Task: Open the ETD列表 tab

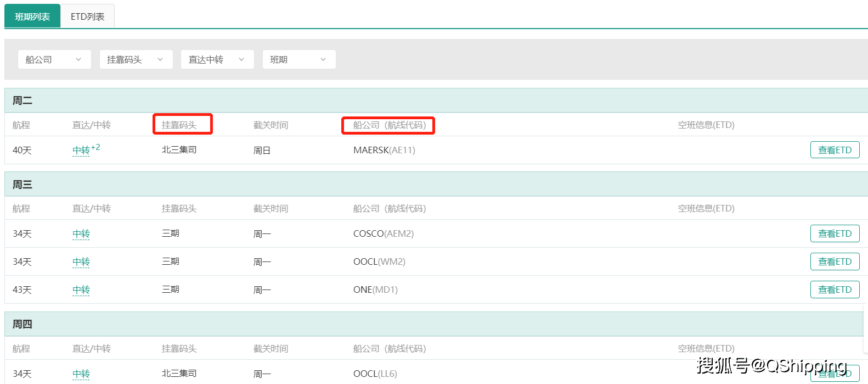Action: (88, 16)
